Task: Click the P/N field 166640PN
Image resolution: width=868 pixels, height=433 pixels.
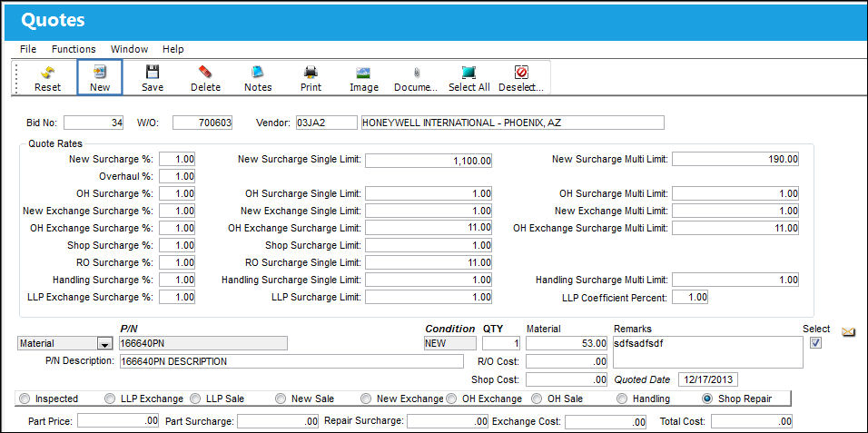Action: 203,344
